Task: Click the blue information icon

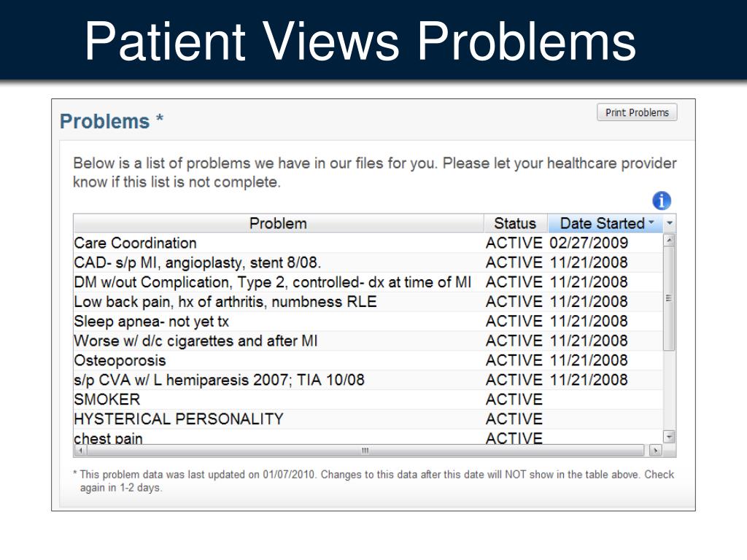Action: (x=661, y=201)
